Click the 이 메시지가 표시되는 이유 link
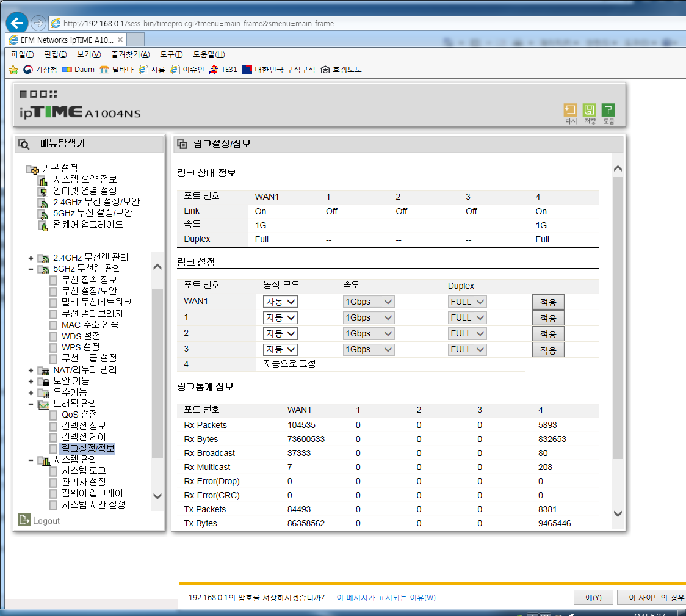Viewport: 686px width, 616px height. 386,598
